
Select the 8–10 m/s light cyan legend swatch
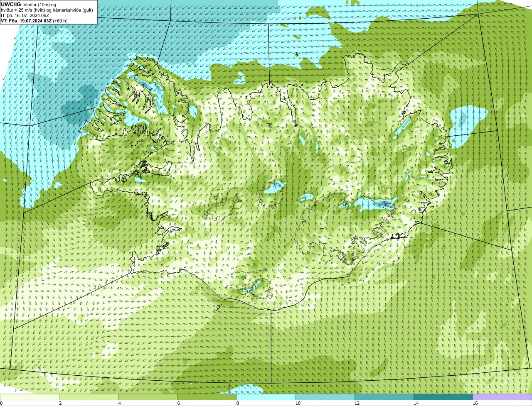[266, 397]
